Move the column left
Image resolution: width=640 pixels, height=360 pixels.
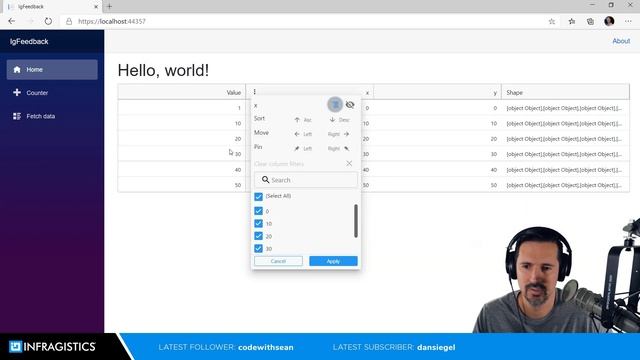pos(303,134)
